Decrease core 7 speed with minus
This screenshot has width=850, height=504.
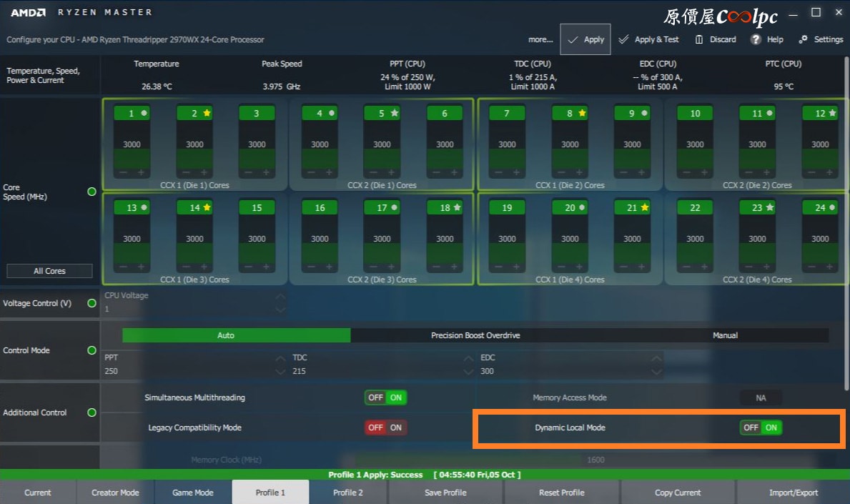498,172
